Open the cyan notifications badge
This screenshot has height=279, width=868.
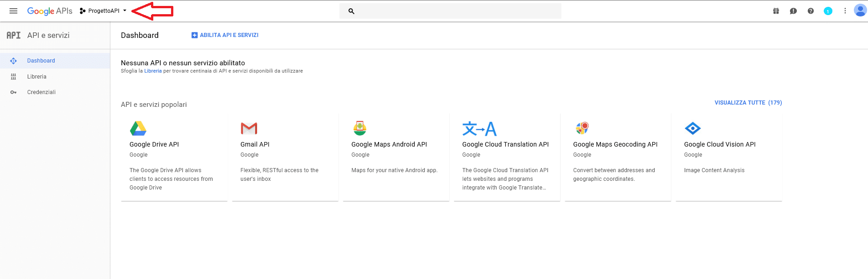click(x=828, y=11)
